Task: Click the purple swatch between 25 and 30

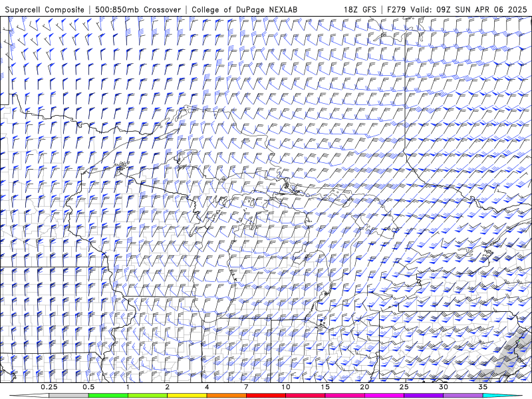Action: tap(424, 396)
